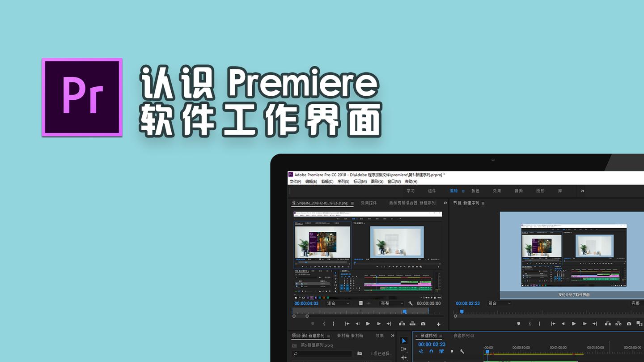Switch to the 效果控件 tab

(369, 203)
